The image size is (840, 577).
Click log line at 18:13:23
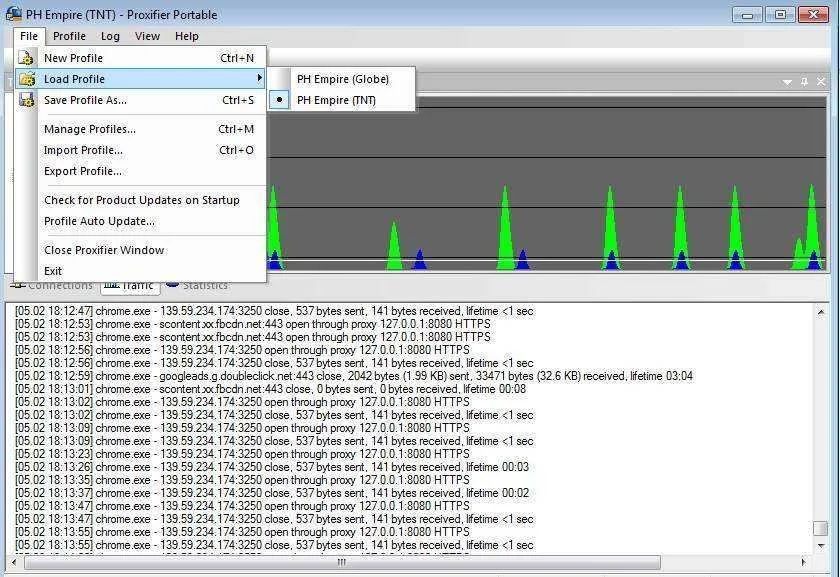[x=242, y=454]
